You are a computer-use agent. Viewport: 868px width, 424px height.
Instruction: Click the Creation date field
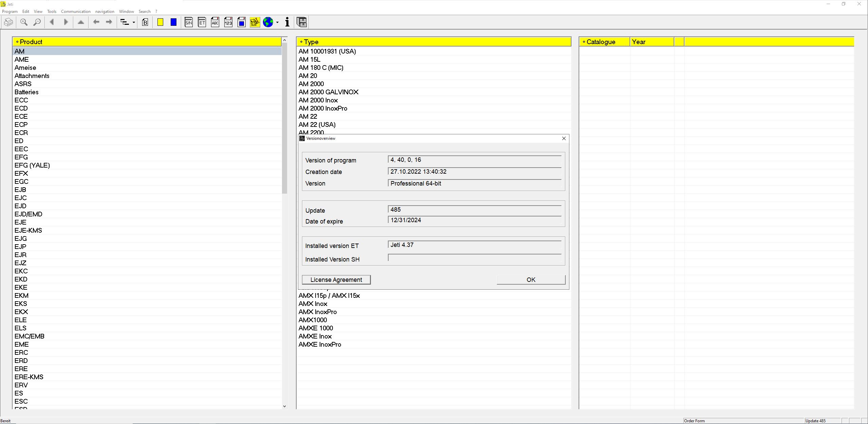click(x=474, y=172)
